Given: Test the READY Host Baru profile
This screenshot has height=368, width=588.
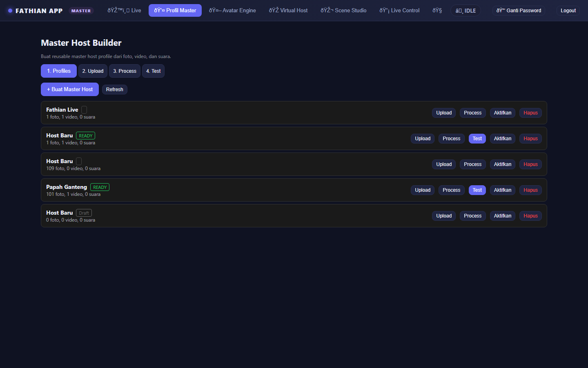Looking at the screenshot, I should (x=477, y=139).
